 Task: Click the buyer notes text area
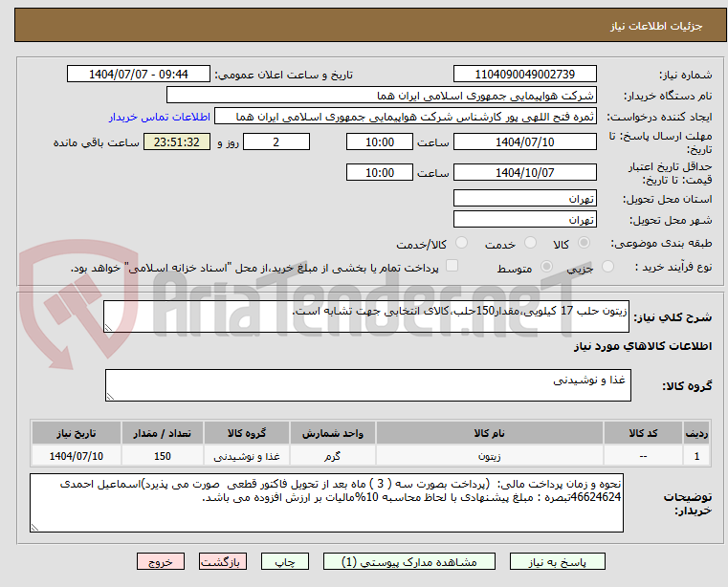329,502
